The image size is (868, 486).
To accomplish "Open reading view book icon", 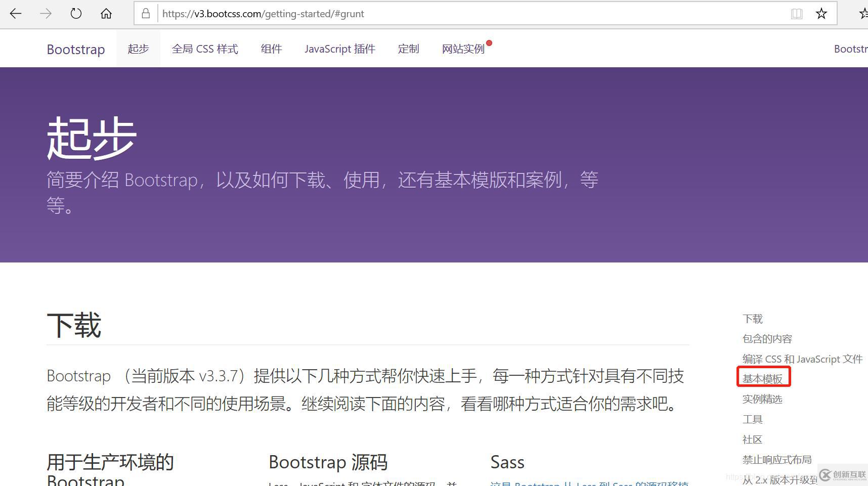I will tap(797, 14).
